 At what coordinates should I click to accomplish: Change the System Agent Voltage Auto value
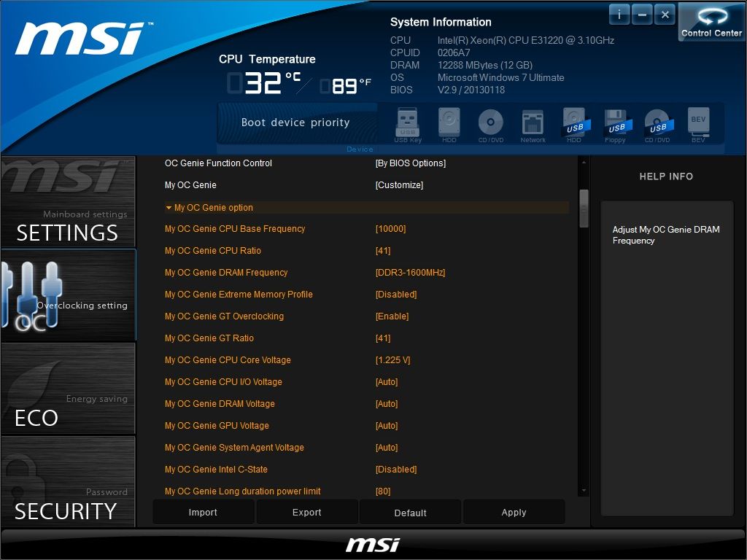pyautogui.click(x=387, y=448)
